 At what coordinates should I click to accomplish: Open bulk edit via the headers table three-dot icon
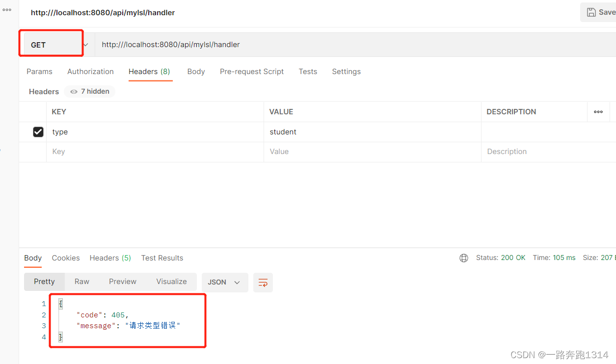[598, 111]
